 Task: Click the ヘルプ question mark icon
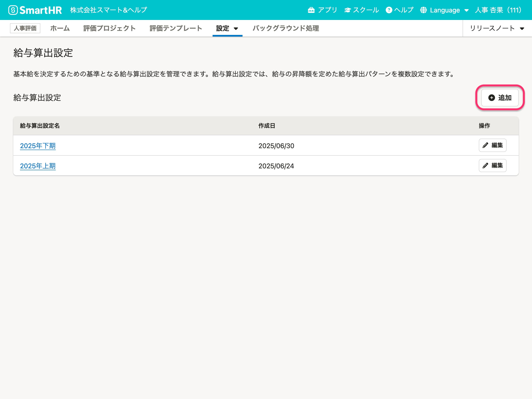point(389,10)
